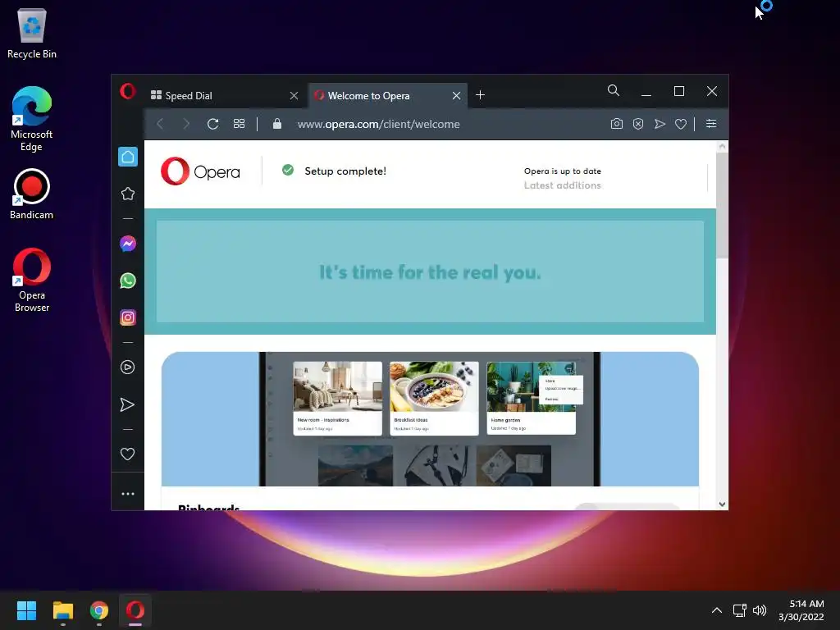840x630 pixels.
Task: Open the Opera main menu logo
Action: [127, 91]
